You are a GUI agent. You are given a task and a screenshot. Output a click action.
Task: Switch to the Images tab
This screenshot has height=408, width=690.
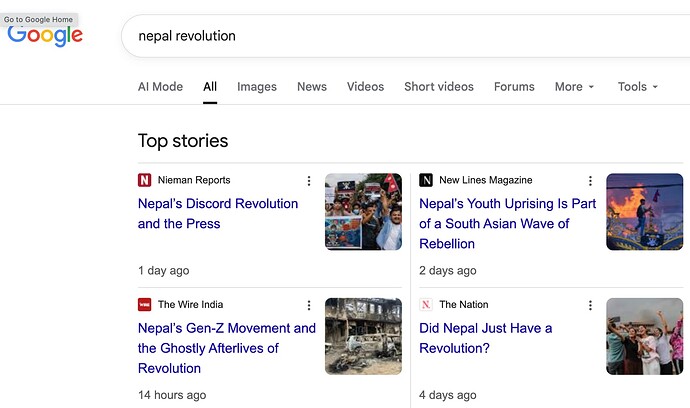(257, 87)
